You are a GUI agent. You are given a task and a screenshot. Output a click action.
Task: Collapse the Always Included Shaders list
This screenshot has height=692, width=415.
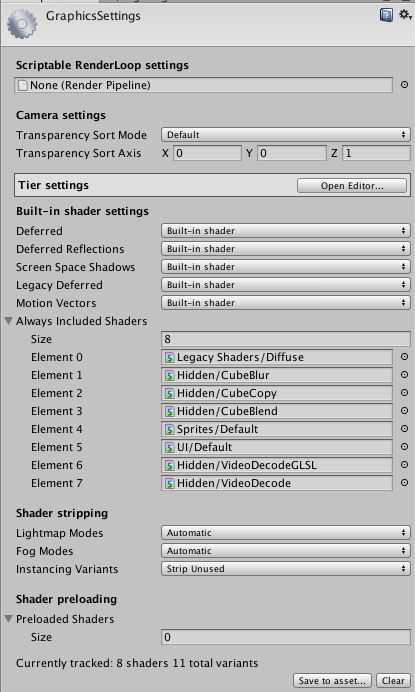pyautogui.click(x=8, y=321)
